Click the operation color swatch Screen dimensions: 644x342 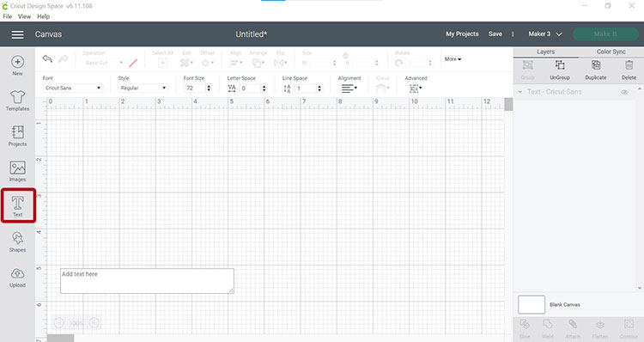[x=133, y=63]
